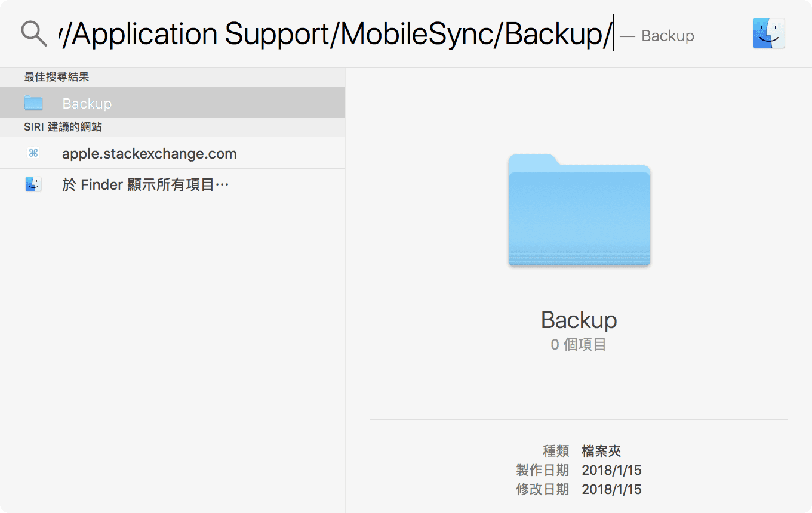This screenshot has height=513, width=812.
Task: Click the 修改日期 2018/1/15 date value
Action: pos(611,490)
